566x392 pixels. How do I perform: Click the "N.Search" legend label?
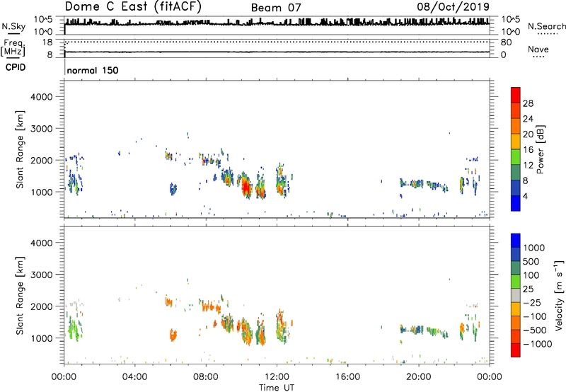pos(546,26)
